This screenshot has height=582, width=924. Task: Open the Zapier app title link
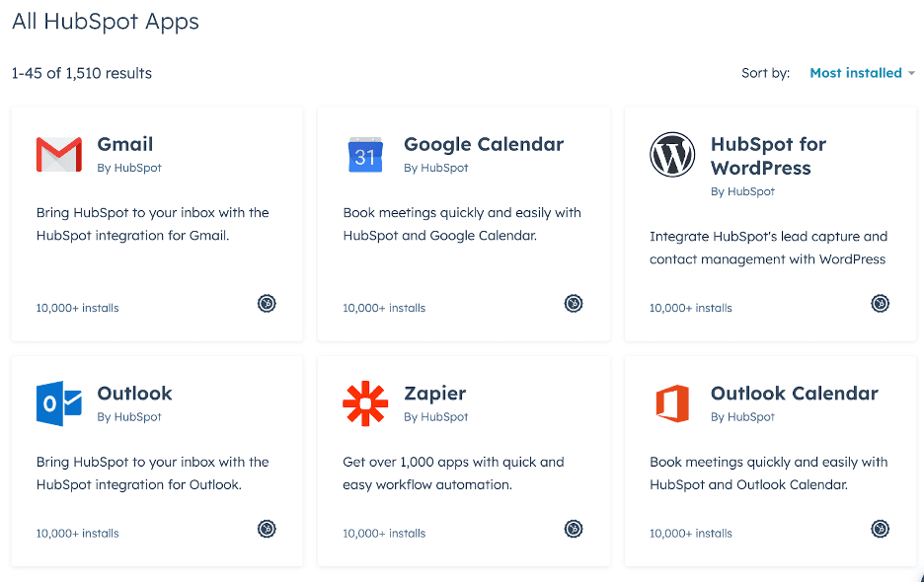[434, 393]
